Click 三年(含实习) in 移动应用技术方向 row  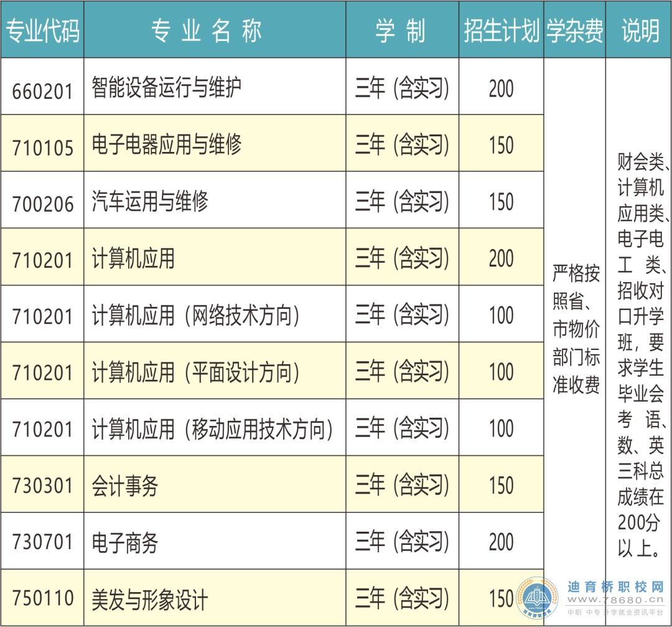pyautogui.click(x=402, y=428)
